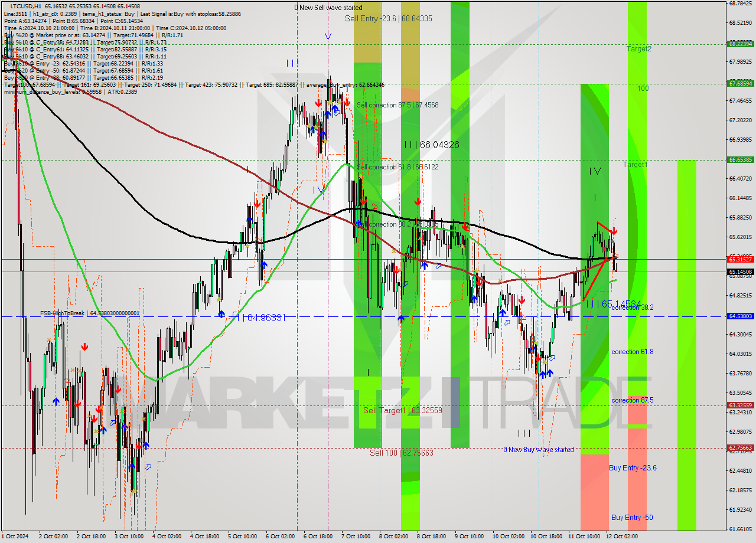
Task: Click the 'Buy Entry -23.6' label
Action: pos(633,468)
